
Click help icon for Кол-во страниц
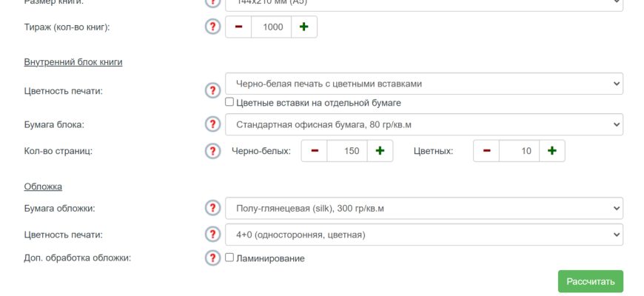pyautogui.click(x=212, y=151)
